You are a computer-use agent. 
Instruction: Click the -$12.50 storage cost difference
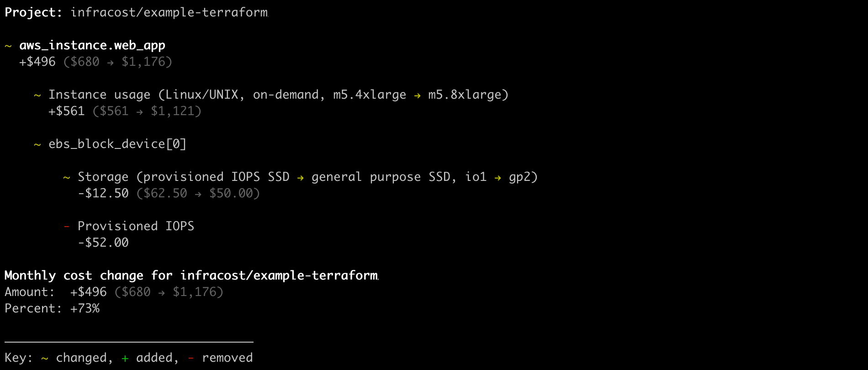[103, 194]
